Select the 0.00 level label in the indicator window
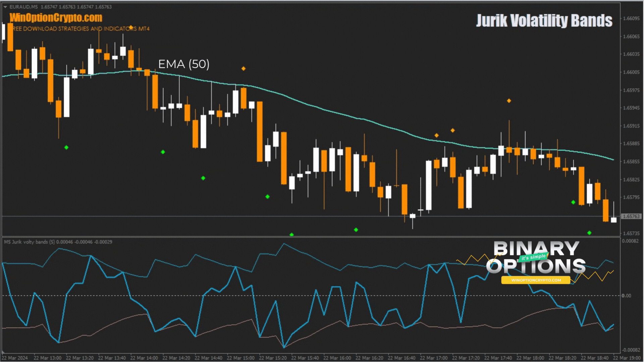This screenshot has height=362, width=644. click(x=626, y=296)
